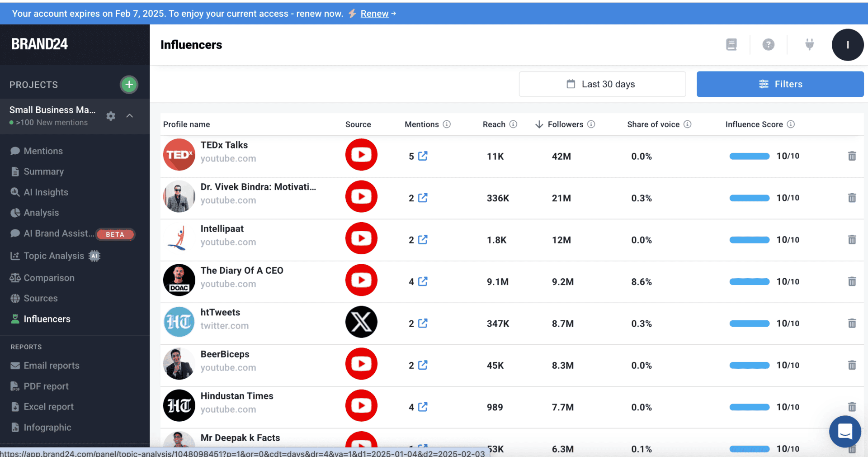Screen dimensions: 868x457
Task: Open Email reports in the sidebar
Action: tap(51, 366)
